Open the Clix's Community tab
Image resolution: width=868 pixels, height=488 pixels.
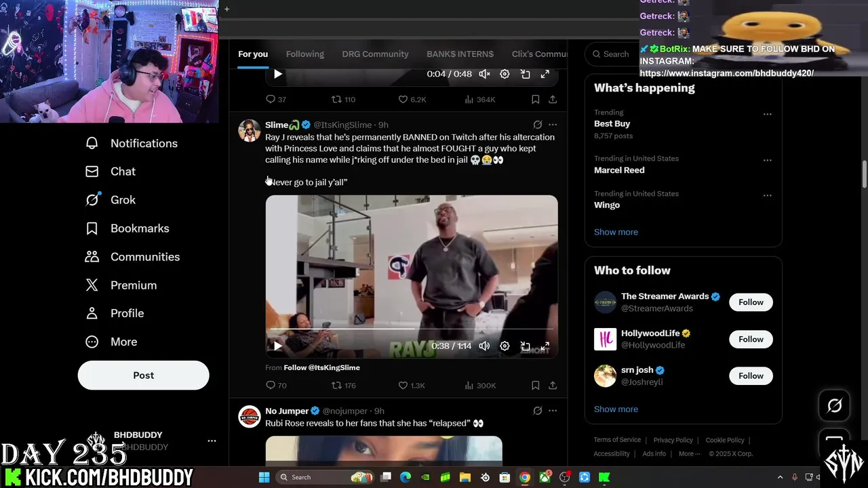[539, 54]
